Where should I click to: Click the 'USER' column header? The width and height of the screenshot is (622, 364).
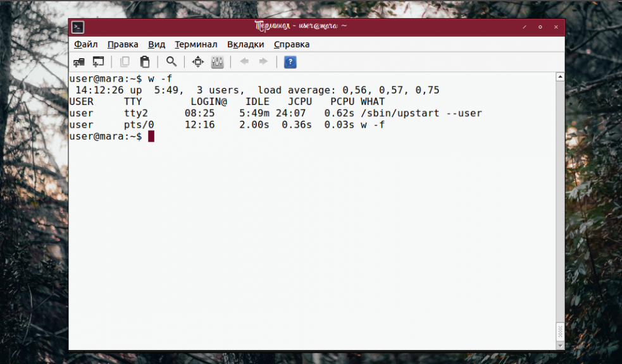point(82,102)
